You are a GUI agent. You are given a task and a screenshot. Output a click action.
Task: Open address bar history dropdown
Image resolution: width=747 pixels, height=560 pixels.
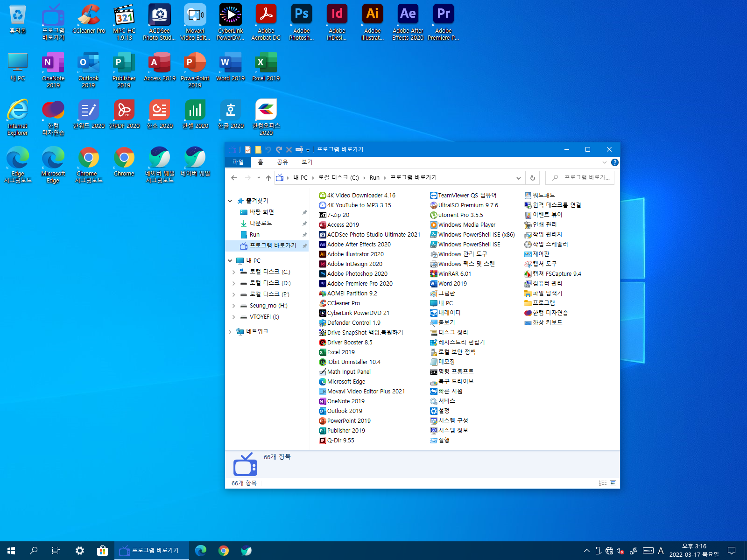518,178
